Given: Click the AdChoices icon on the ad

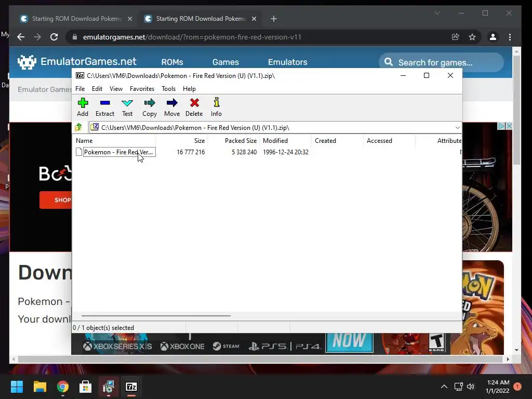Looking at the screenshot, I should pos(501,126).
